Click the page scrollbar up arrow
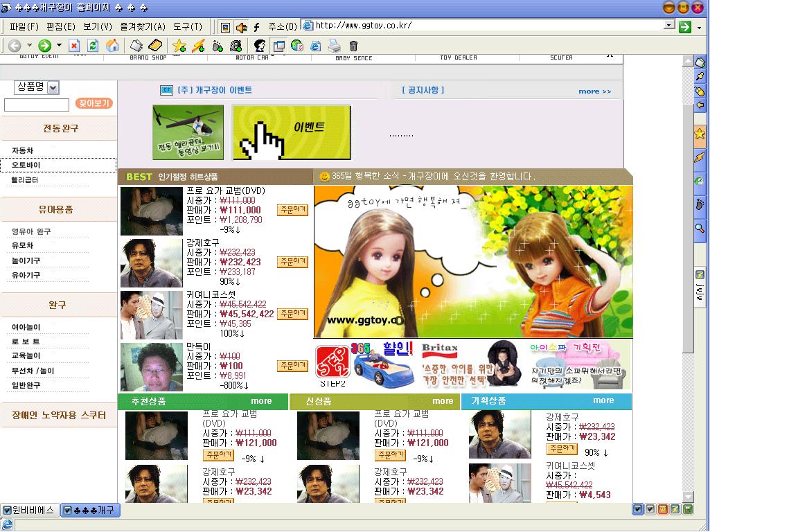 coord(688,60)
